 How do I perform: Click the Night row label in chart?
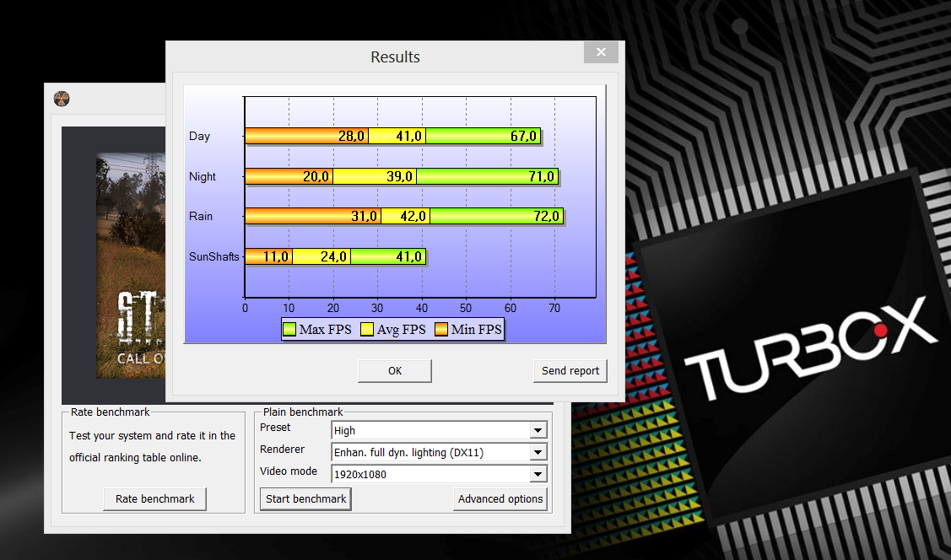[202, 176]
